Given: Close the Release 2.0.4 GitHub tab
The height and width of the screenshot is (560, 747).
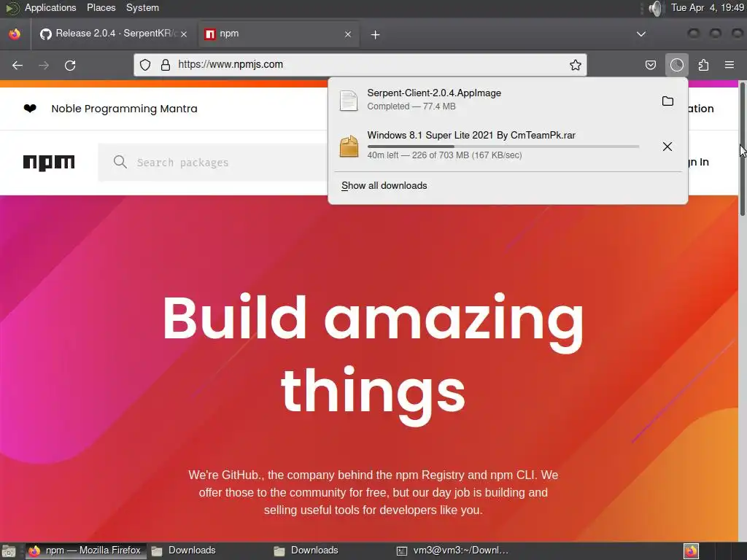Looking at the screenshot, I should [184, 34].
